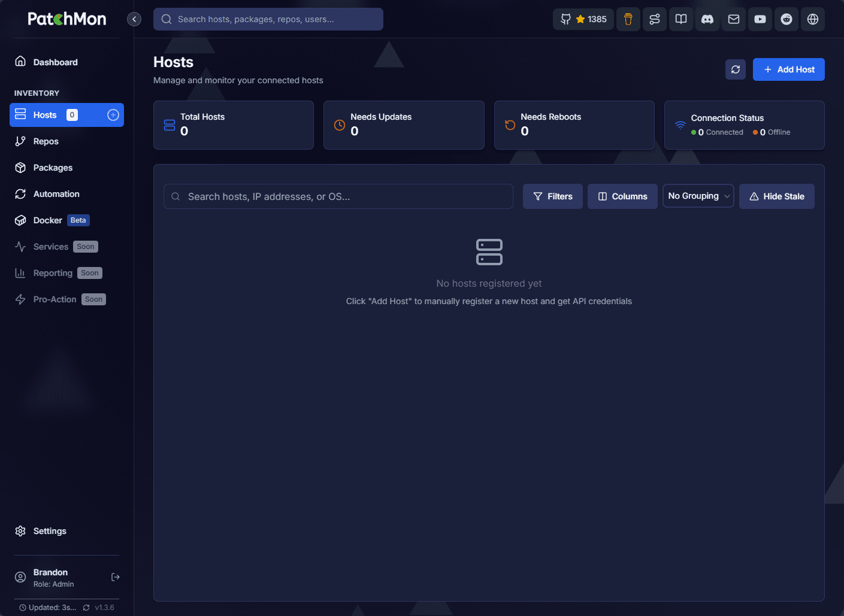The image size is (844, 616).
Task: Open the Columns selector
Action: [622, 196]
